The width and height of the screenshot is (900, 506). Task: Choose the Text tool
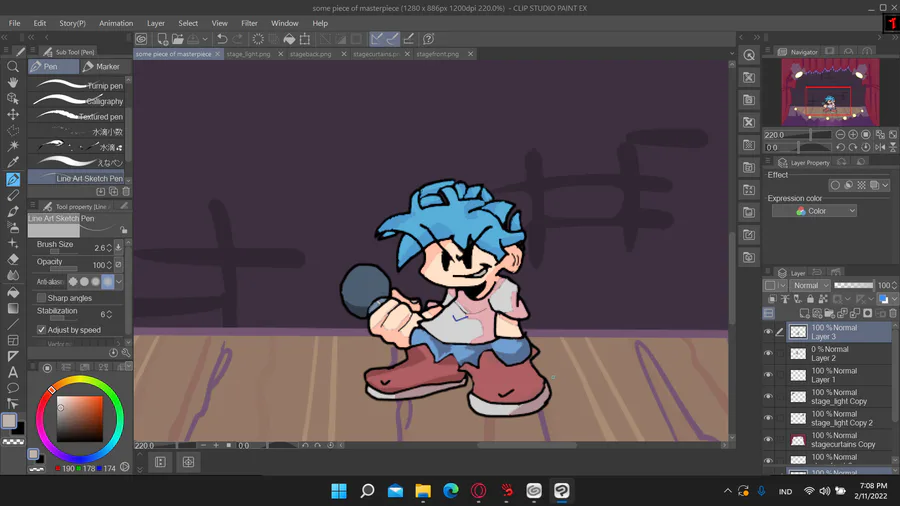(x=13, y=372)
